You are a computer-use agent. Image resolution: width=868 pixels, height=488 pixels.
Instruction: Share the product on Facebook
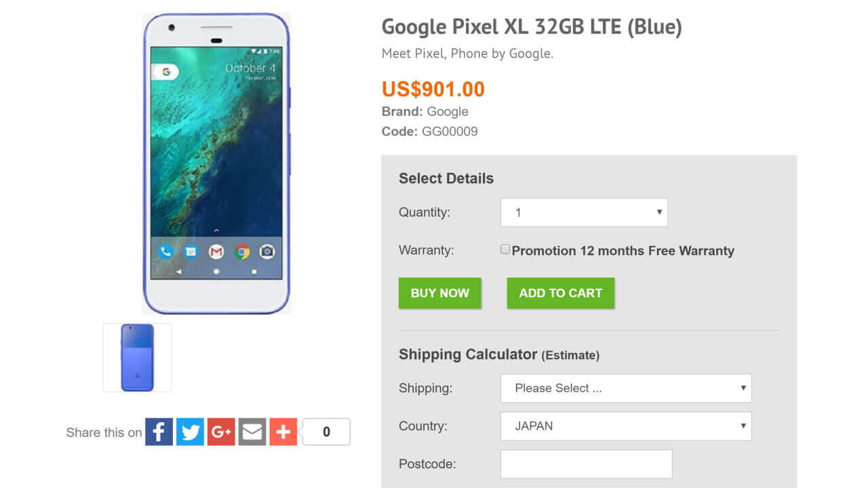(x=158, y=431)
